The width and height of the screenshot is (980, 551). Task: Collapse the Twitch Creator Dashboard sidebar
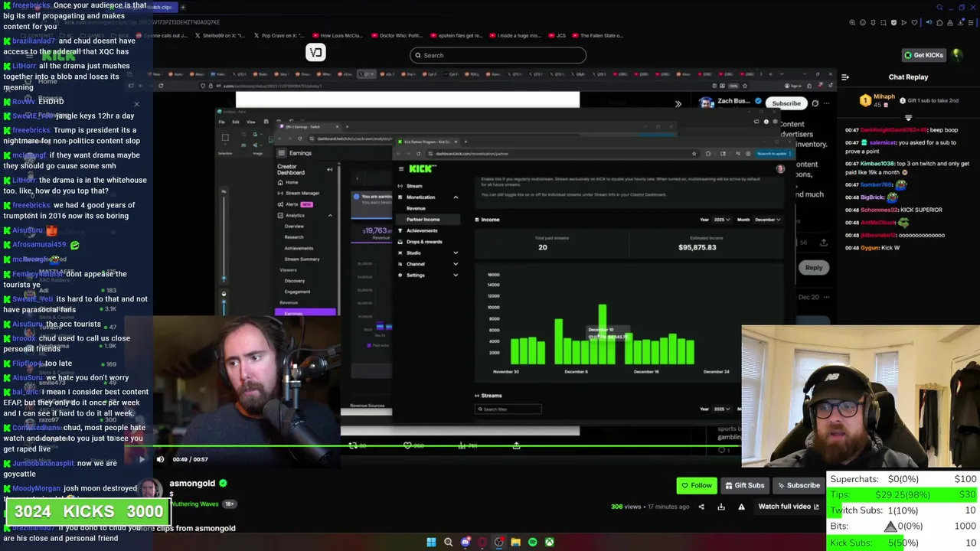(x=330, y=169)
